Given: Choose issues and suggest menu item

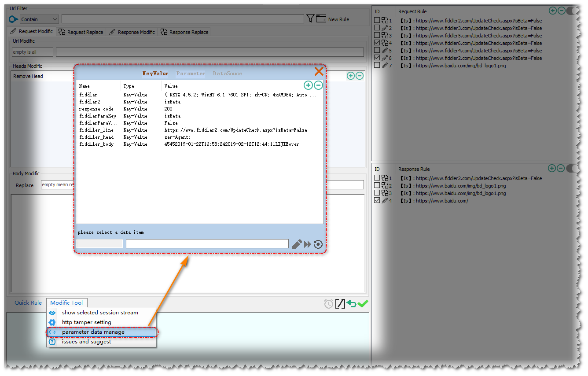Looking at the screenshot, I should (101, 342).
